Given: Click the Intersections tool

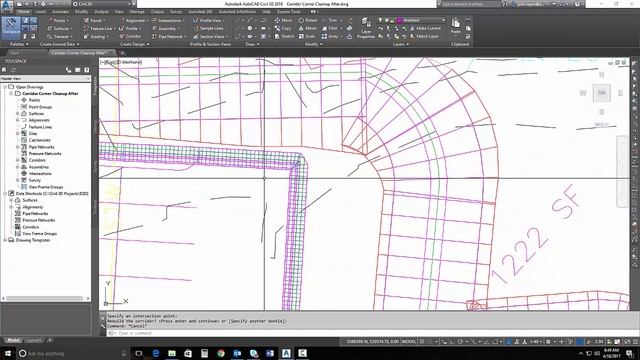Looking at the screenshot, I should click(x=168, y=20).
